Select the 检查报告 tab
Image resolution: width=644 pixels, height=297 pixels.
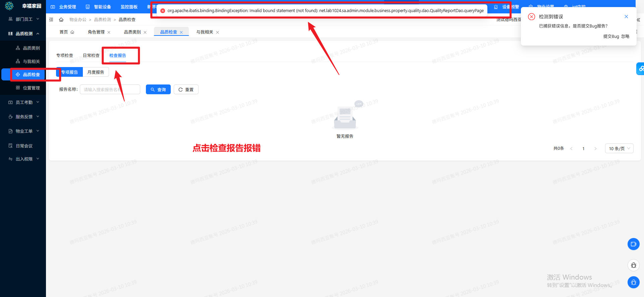pyautogui.click(x=118, y=55)
